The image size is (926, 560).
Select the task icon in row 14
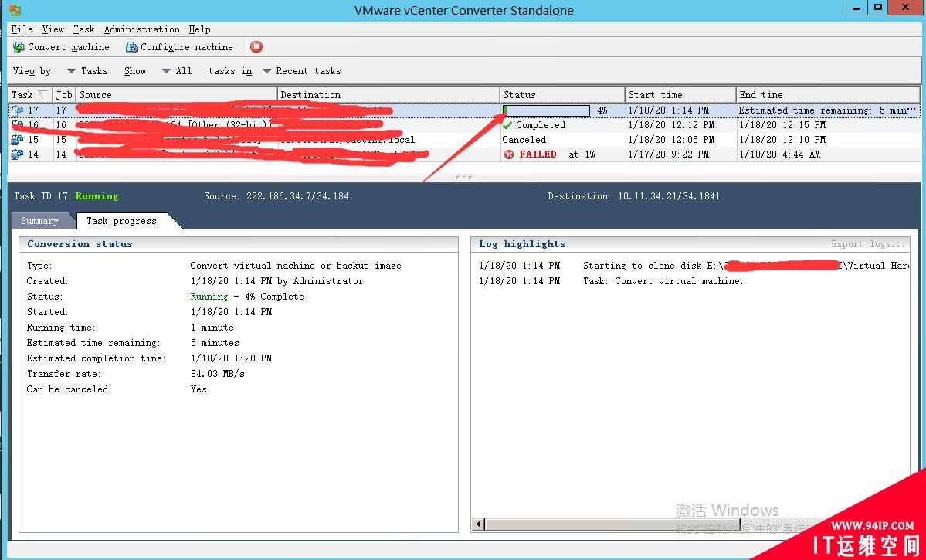[18, 154]
